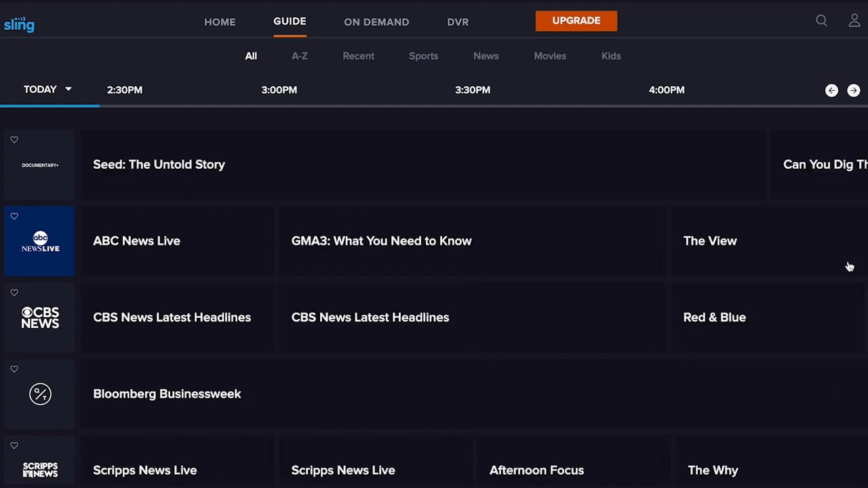868x488 pixels.
Task: Favorite the Scripps News channel
Action: point(14,445)
